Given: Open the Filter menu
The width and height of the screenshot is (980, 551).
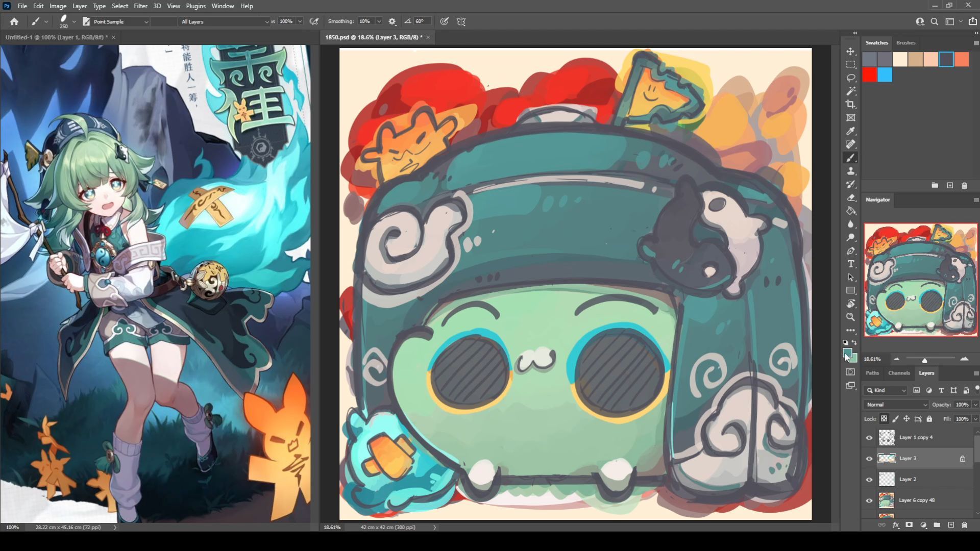Looking at the screenshot, I should pyautogui.click(x=140, y=6).
